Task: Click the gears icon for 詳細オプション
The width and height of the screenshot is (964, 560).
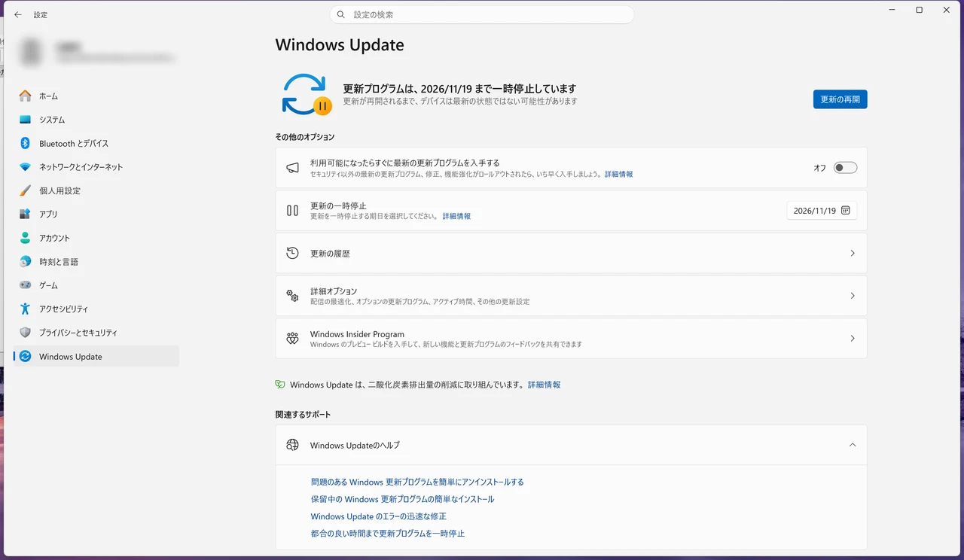Action: coord(292,296)
